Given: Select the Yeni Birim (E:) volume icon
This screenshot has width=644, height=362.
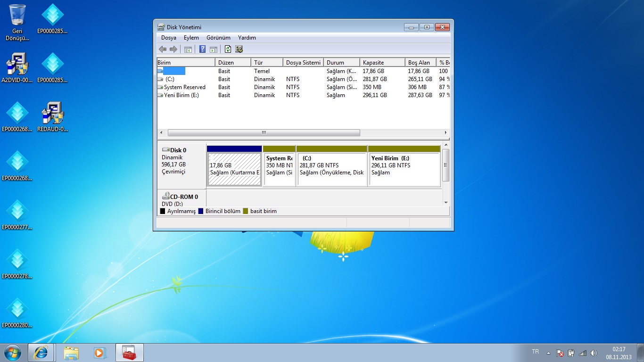Looking at the screenshot, I should coord(160,95).
